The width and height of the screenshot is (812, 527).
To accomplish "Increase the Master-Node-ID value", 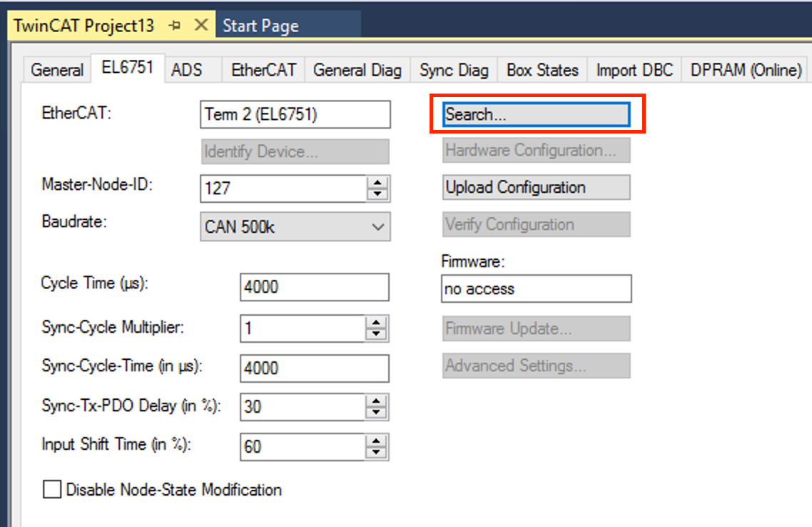I will coord(377,183).
